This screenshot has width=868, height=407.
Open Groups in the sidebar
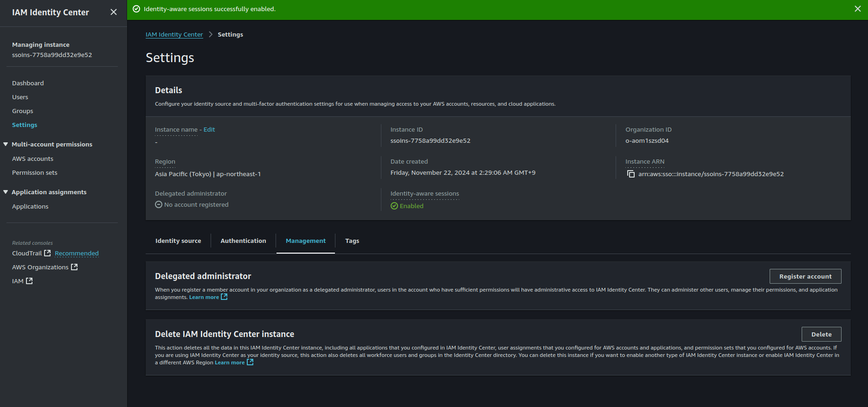23,111
